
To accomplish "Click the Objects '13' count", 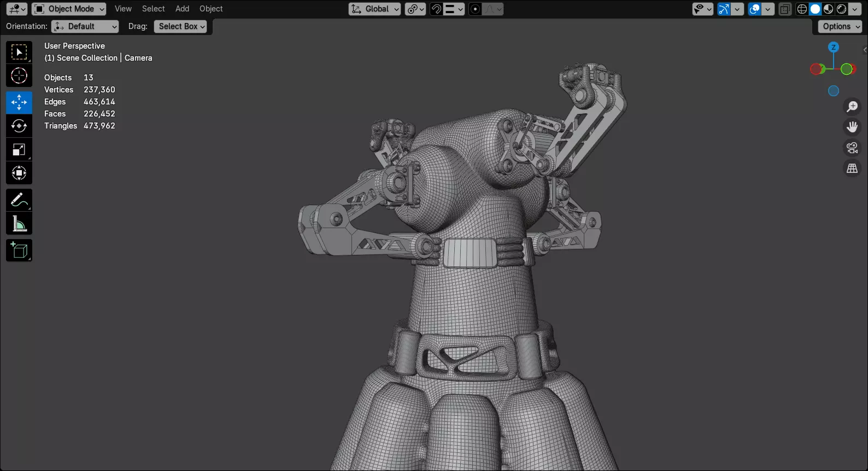I will coord(89,78).
